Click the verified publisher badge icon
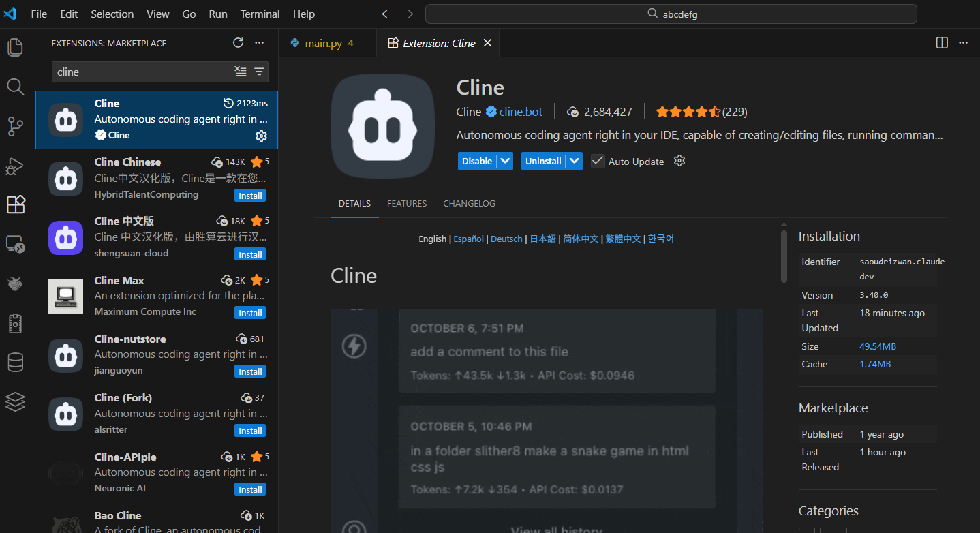Screen dimensions: 980x533 [491, 112]
